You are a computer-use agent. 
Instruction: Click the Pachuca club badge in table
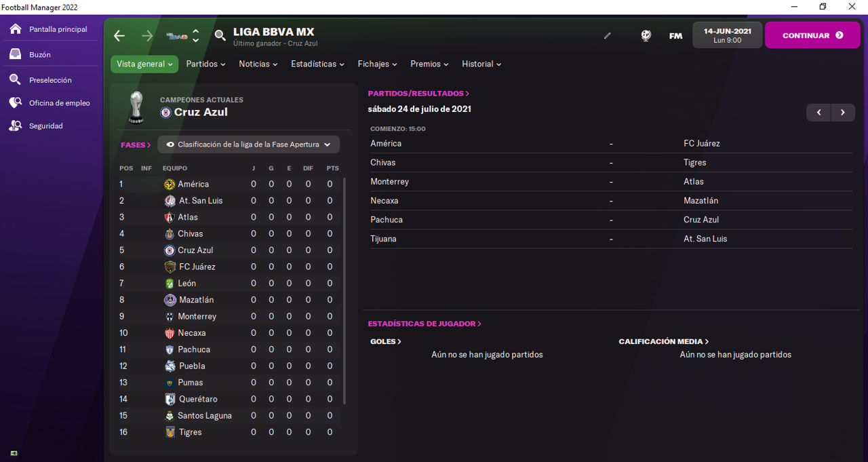point(170,349)
